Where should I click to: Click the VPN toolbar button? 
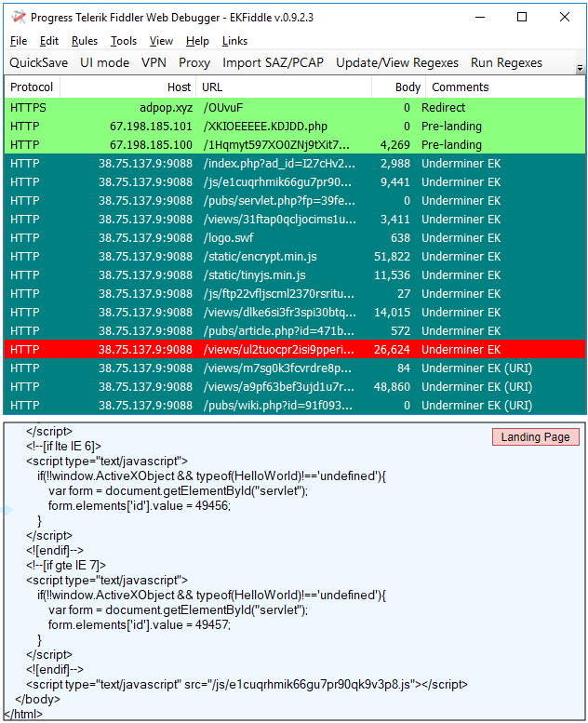(x=154, y=63)
